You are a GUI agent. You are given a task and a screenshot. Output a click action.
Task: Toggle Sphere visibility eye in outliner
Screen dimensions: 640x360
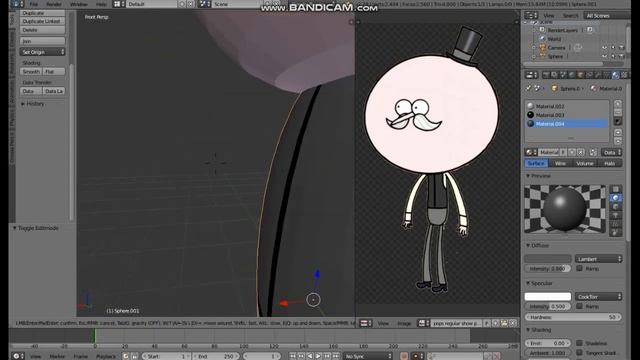click(604, 57)
